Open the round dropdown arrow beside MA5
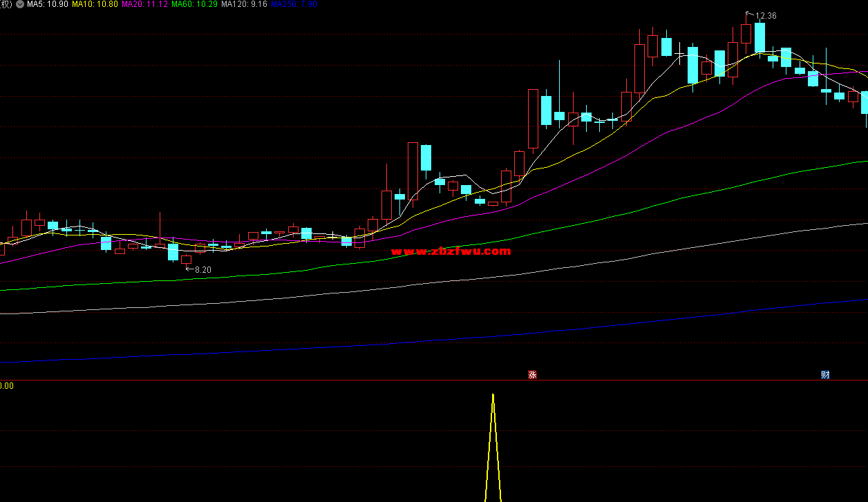 [x=19, y=4]
